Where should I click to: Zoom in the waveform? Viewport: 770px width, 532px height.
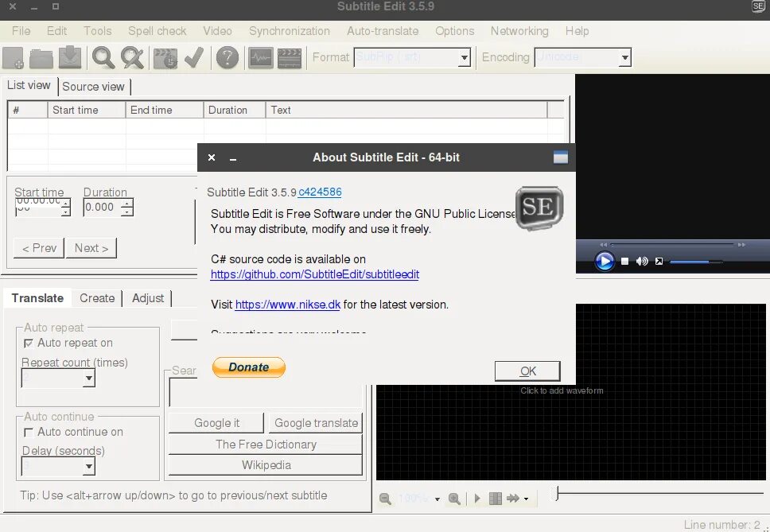[x=454, y=499]
